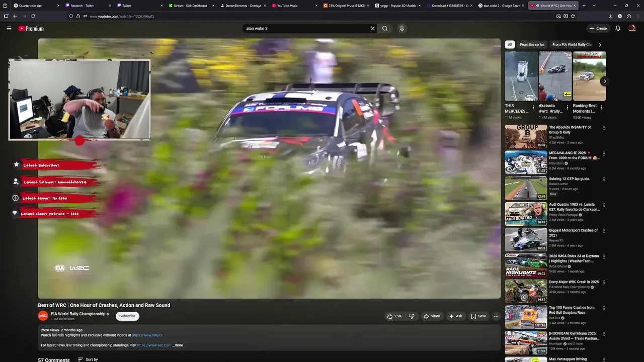Open options for Every Major WRC Crash video
644x362 pixels.
click(604, 282)
